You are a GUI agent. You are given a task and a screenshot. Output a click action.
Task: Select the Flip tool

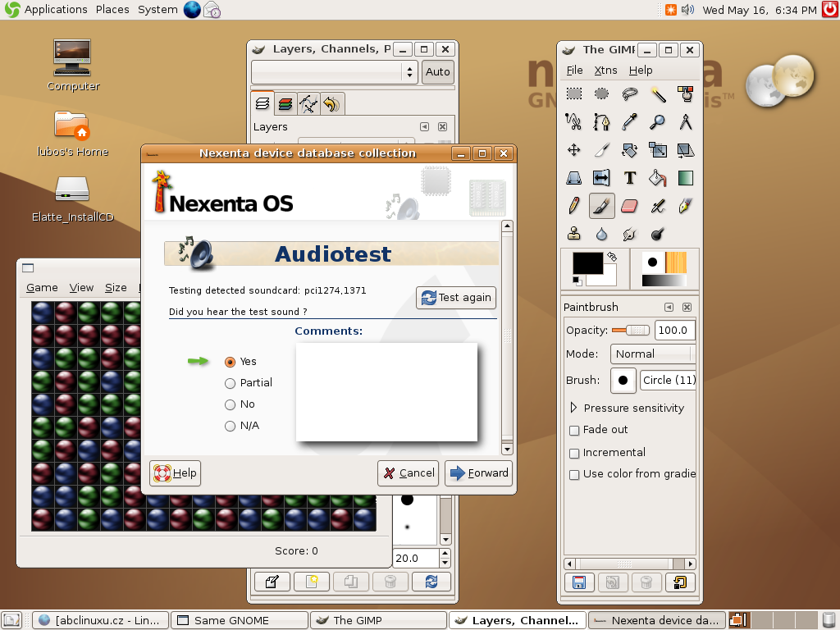(601, 178)
